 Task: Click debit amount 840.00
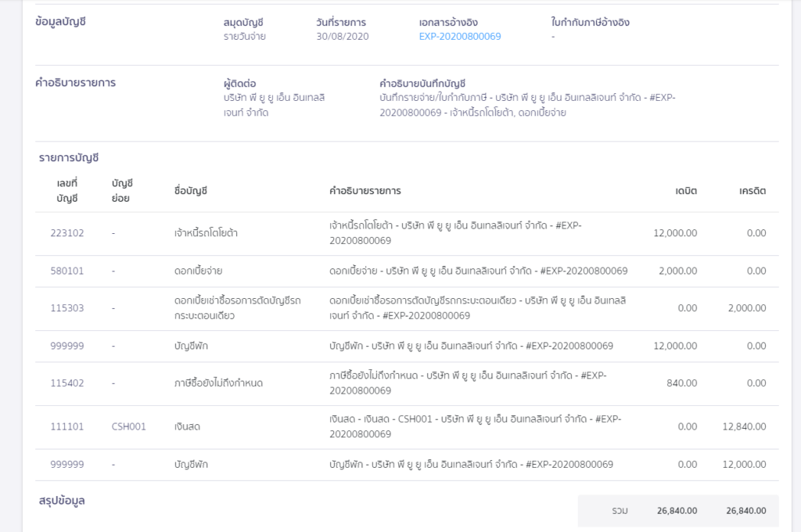coord(682,383)
